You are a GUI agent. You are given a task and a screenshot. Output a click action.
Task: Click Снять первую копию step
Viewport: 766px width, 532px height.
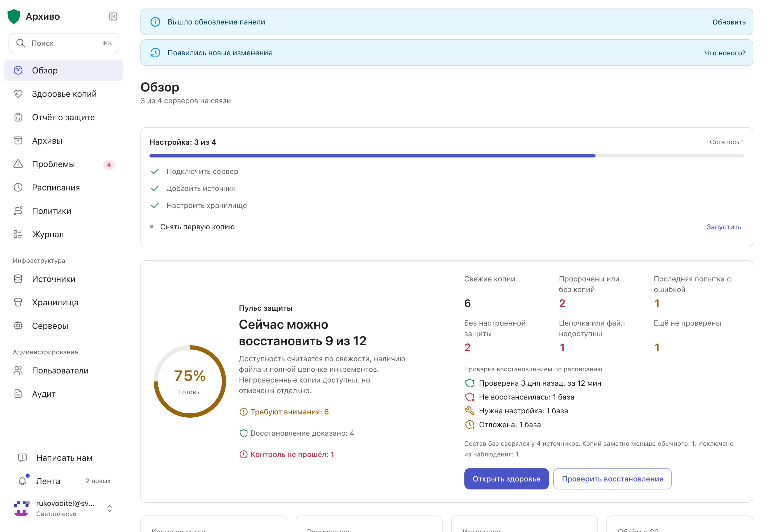[x=197, y=227]
